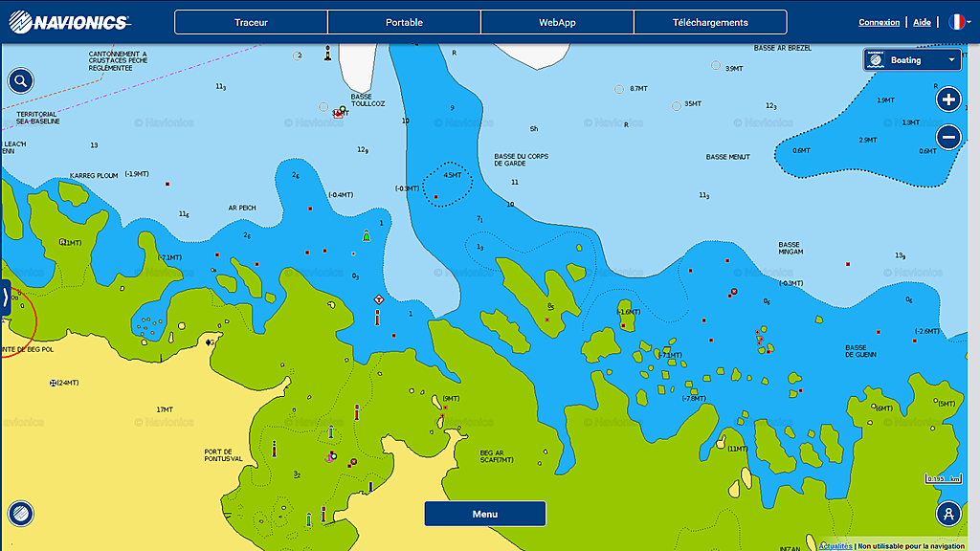The image size is (980, 551).
Task: Open the Menu button
Action: point(485,514)
